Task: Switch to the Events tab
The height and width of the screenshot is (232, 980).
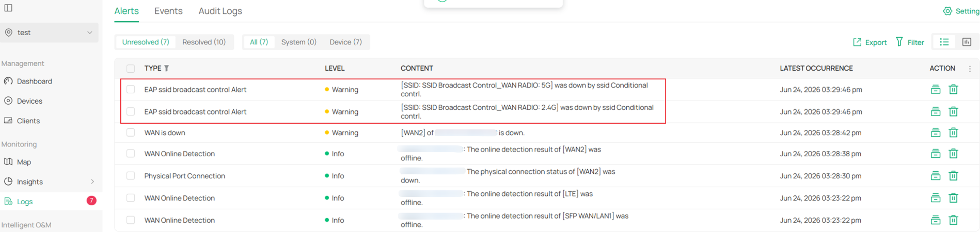Action: 169,11
